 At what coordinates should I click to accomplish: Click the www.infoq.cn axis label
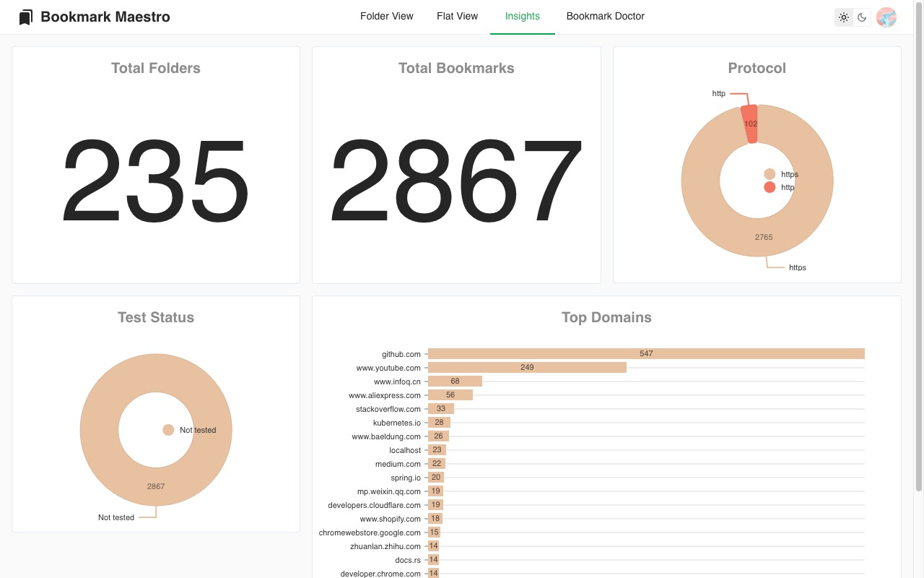397,381
